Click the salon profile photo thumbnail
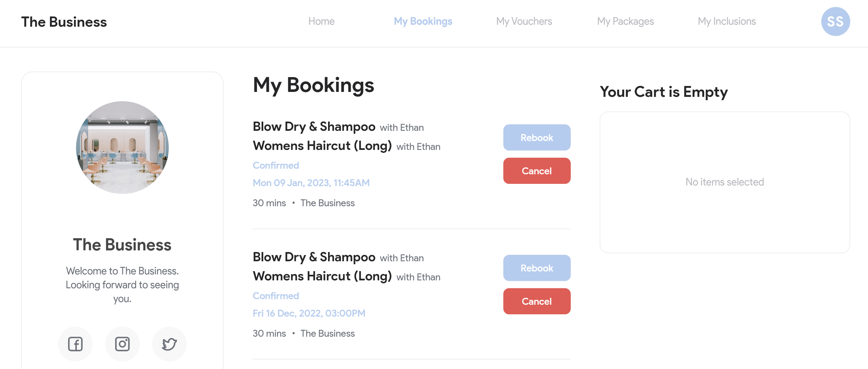The image size is (868, 369). [122, 147]
